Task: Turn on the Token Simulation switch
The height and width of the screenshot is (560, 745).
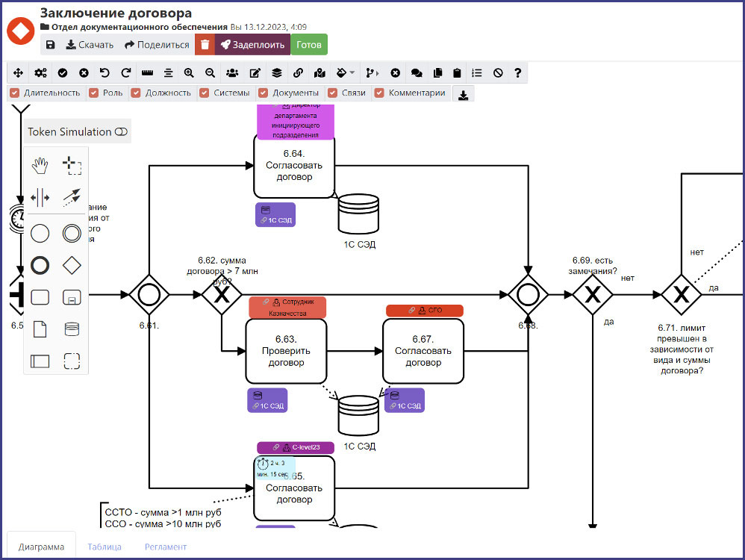Action: coord(121,132)
